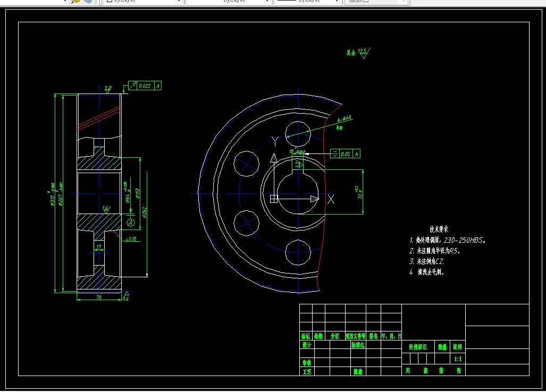Select the 1:10 taper callout
The width and height of the screenshot is (546, 392).
pyautogui.click(x=131, y=239)
